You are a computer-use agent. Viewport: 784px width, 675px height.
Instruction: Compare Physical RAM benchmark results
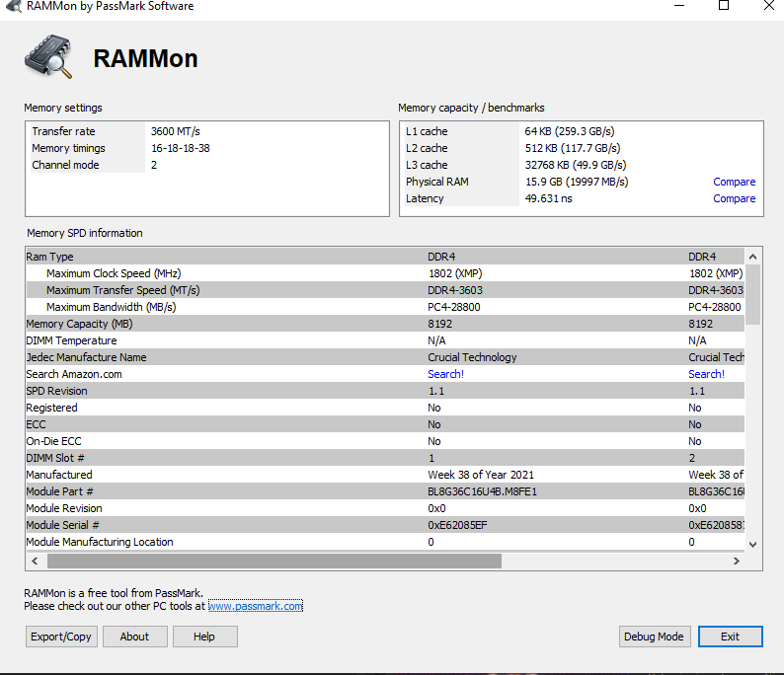pos(734,182)
